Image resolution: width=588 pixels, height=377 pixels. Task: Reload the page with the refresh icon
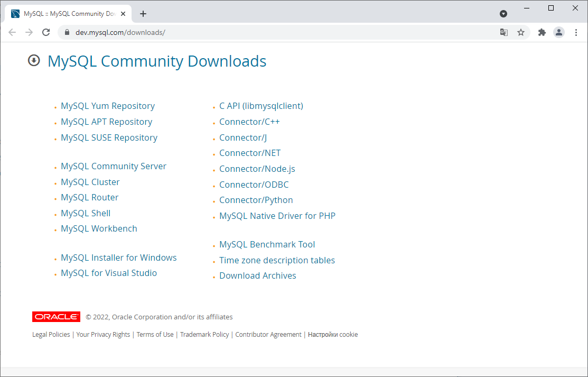(x=46, y=32)
